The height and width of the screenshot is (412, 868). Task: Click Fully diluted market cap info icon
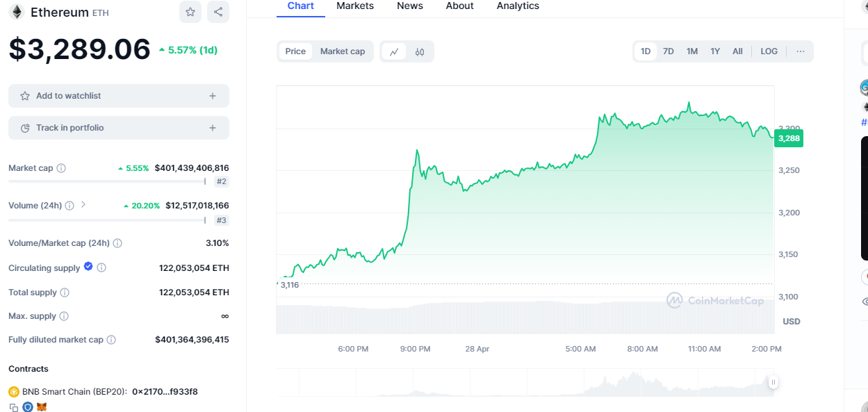111,340
